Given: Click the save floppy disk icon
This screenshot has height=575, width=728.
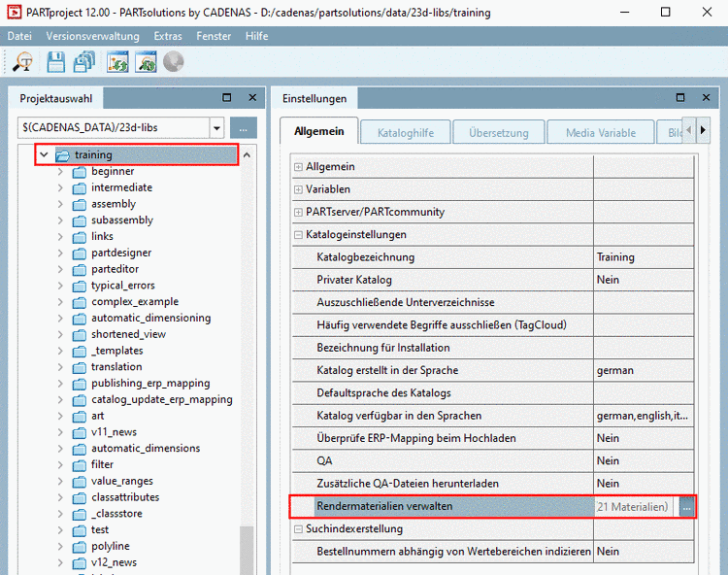Looking at the screenshot, I should (x=56, y=62).
